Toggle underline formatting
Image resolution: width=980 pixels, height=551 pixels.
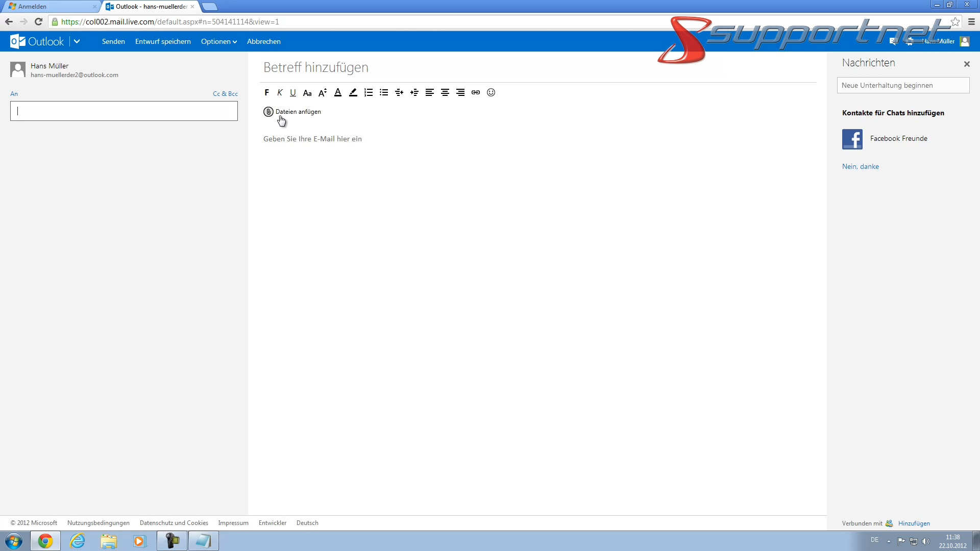coord(292,92)
